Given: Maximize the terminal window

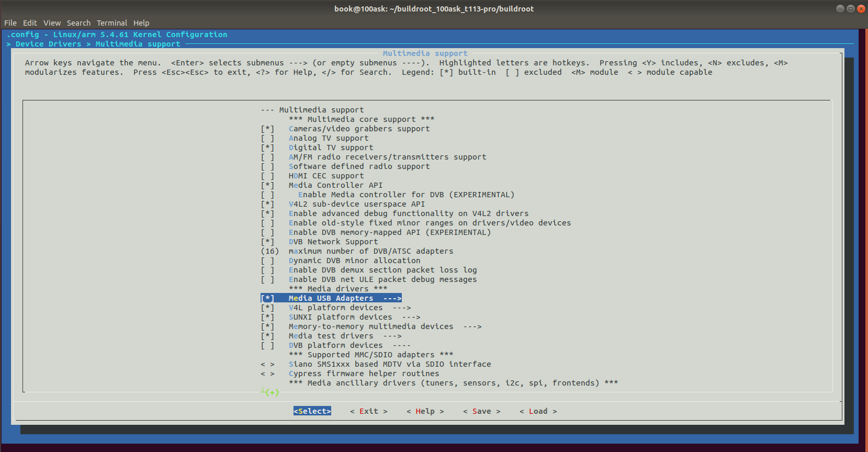Looking at the screenshot, I should tap(850, 8).
